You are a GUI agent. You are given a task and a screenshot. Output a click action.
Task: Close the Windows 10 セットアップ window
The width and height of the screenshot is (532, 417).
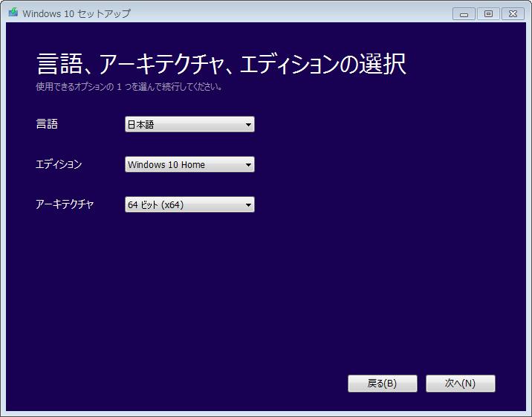513,14
